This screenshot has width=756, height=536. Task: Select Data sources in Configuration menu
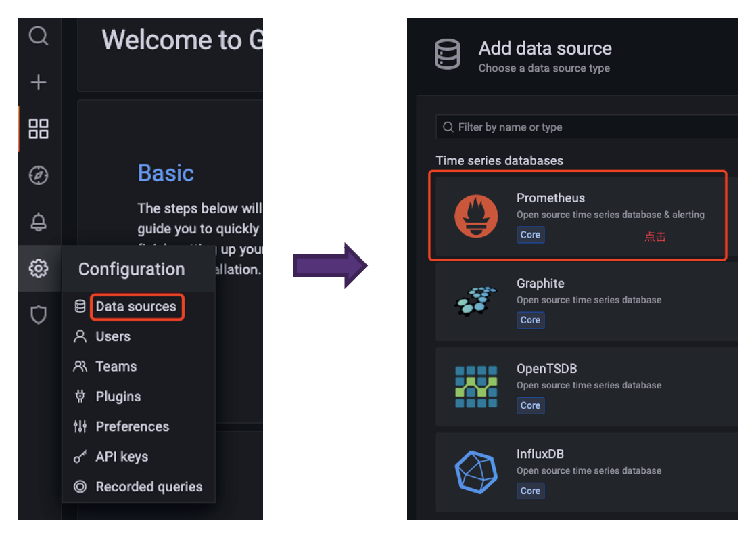point(135,307)
